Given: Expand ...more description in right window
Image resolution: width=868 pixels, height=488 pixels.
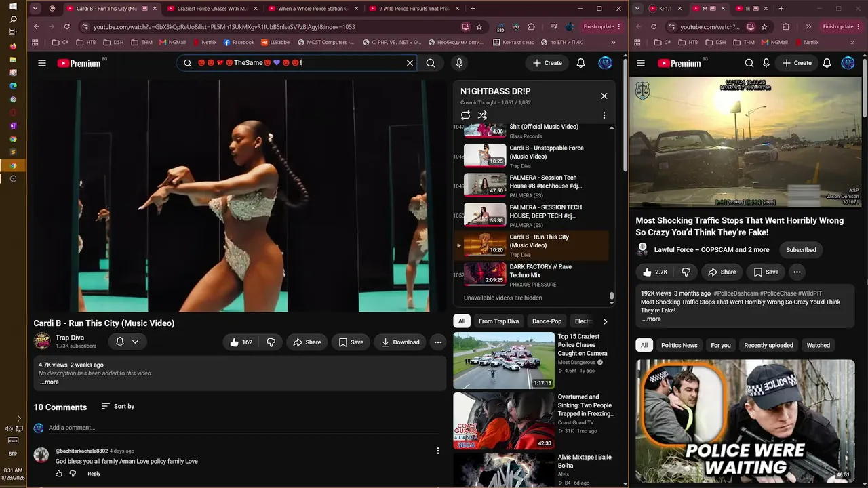Looking at the screenshot, I should [x=651, y=319].
